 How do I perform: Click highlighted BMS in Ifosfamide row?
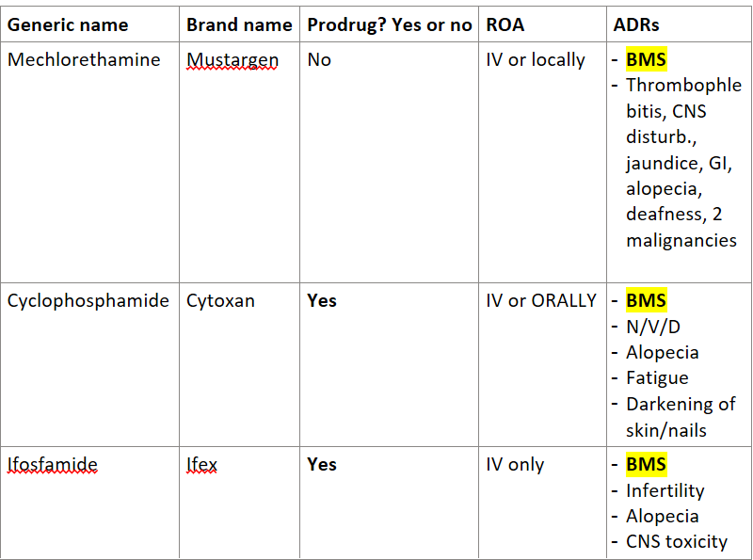coord(646,464)
